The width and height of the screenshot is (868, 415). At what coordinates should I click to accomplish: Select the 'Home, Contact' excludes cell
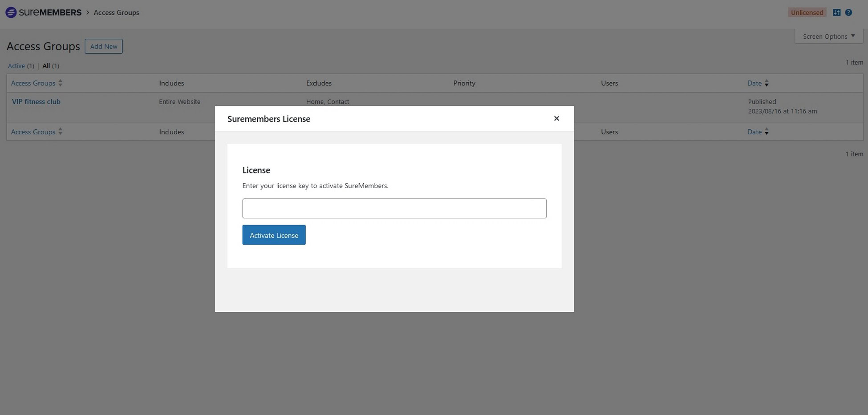point(328,102)
